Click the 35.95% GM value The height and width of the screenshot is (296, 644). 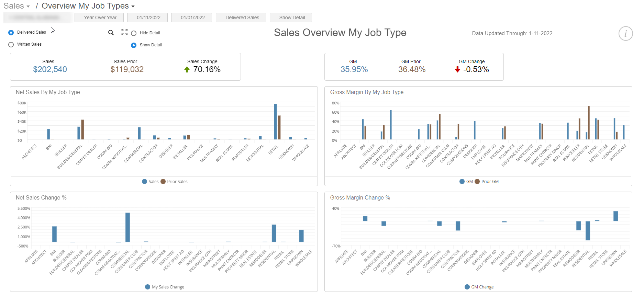click(354, 70)
